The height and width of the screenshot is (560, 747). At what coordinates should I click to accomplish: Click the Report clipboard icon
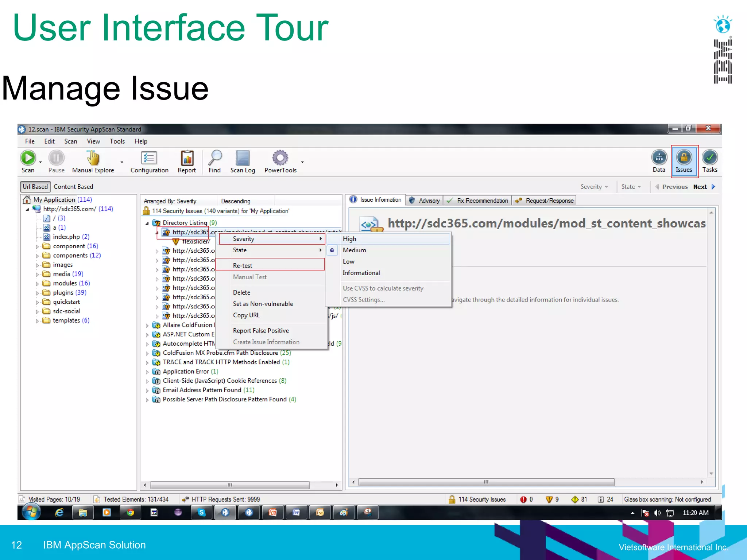click(187, 158)
